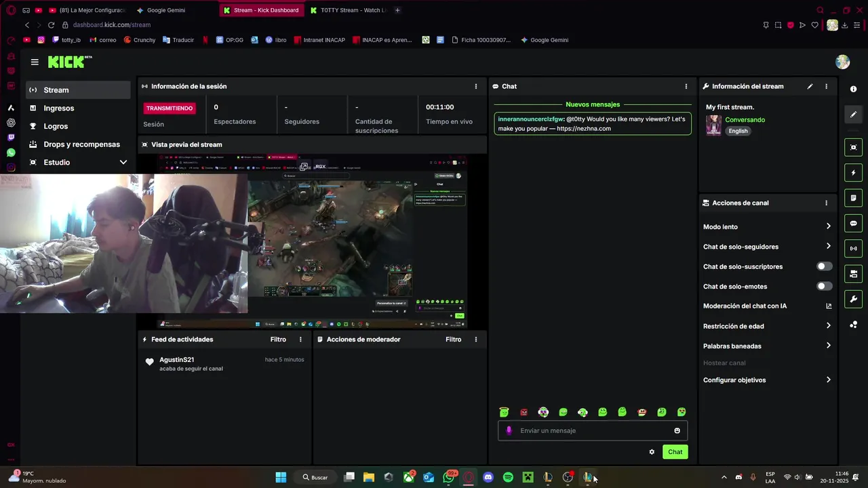Switch to La Mejor Configurac YouTube tab
The height and width of the screenshot is (488, 868).
(87, 10)
